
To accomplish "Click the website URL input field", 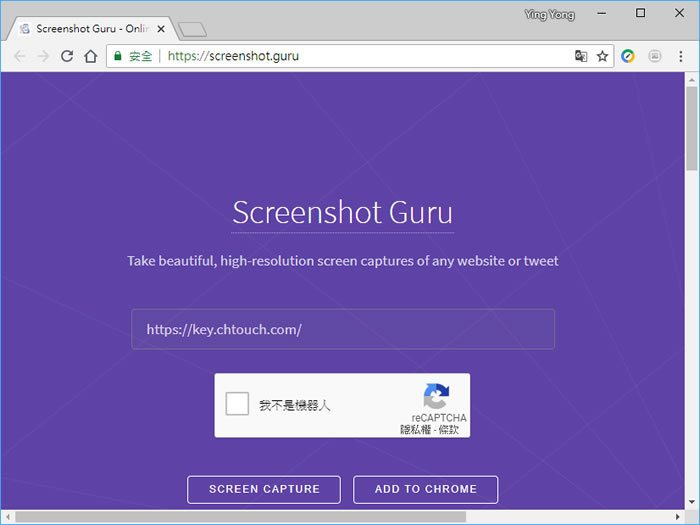I will (342, 329).
